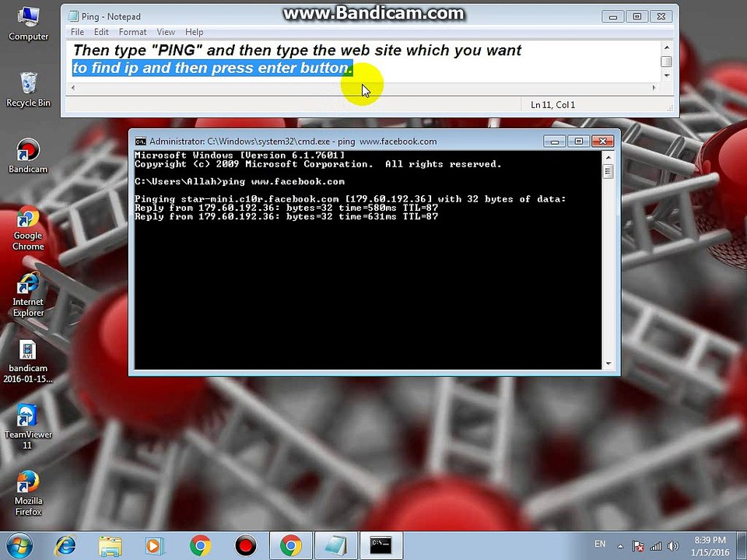Open Windows Media Player on taskbar
The image size is (747, 560).
(154, 546)
